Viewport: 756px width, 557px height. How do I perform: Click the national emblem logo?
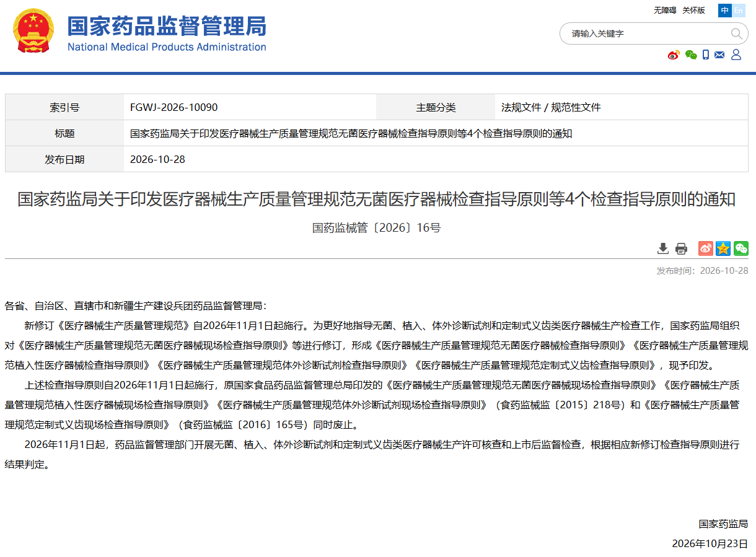pyautogui.click(x=33, y=31)
